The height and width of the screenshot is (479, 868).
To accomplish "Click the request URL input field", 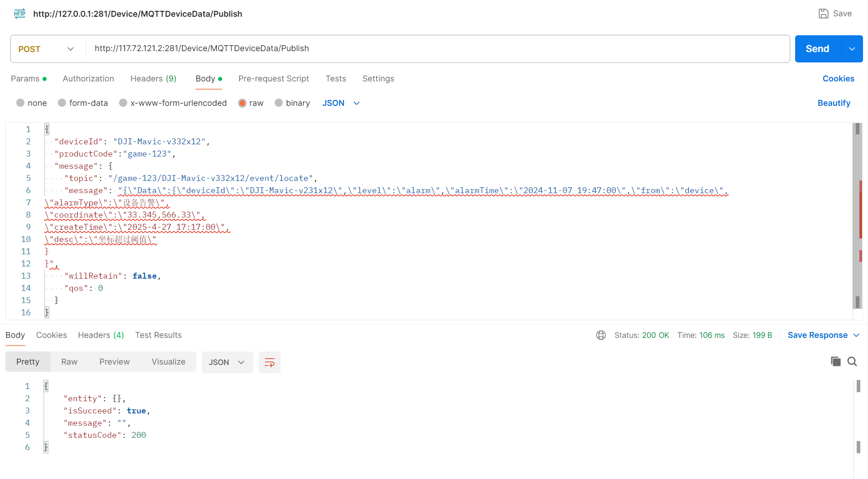I will click(x=434, y=49).
